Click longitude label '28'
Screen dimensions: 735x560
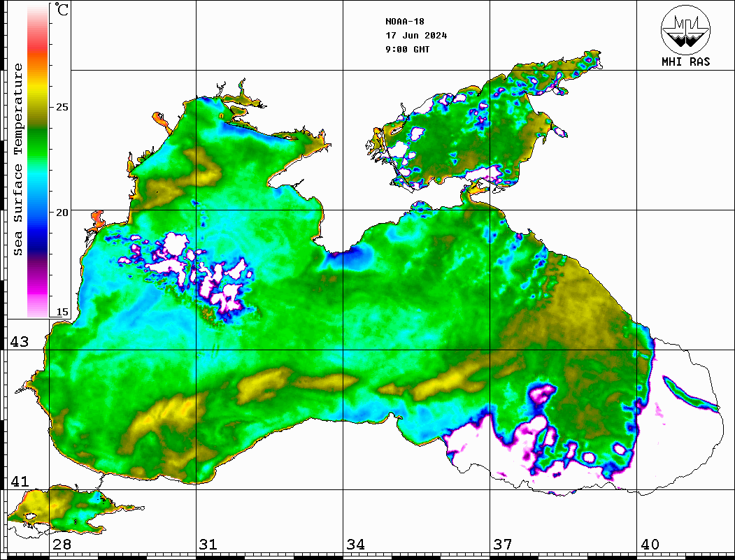(62, 545)
